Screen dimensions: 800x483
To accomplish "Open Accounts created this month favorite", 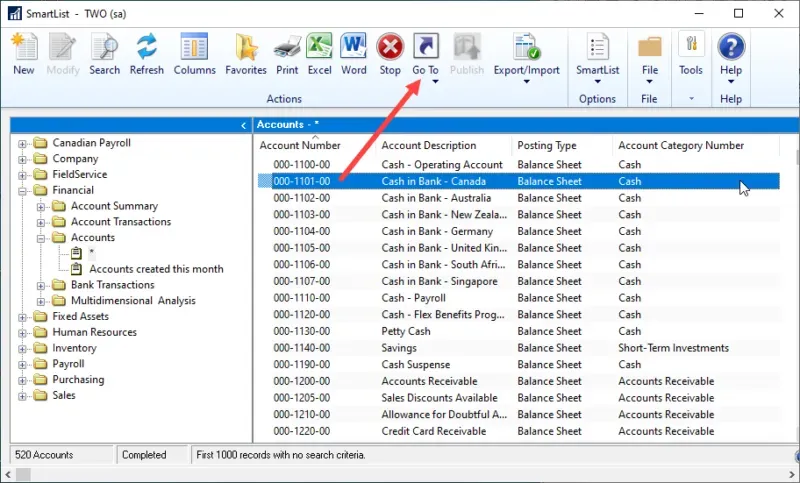I will [156, 269].
